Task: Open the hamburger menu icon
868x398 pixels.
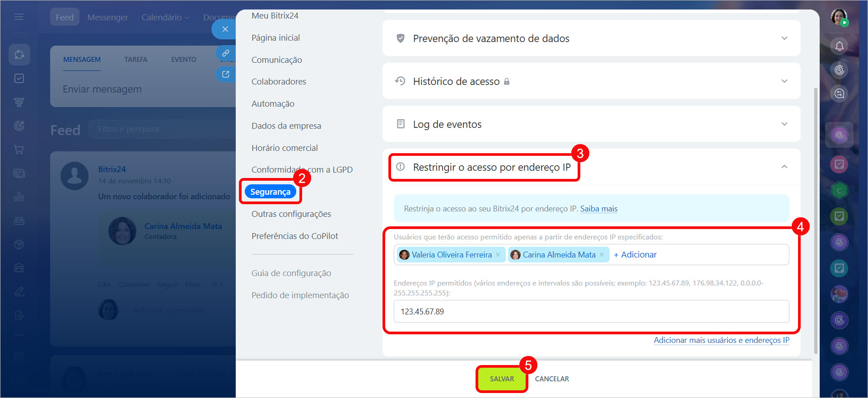Action: (x=19, y=17)
